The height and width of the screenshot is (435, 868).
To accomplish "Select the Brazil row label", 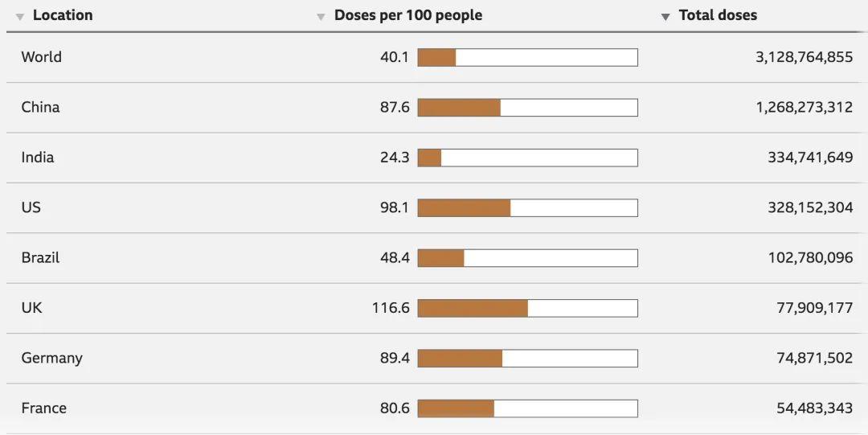I will (x=40, y=258).
